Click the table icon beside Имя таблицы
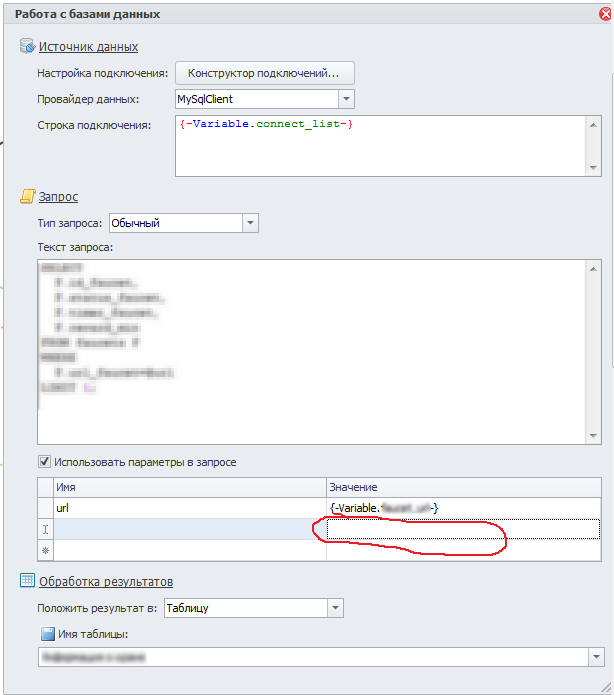The image size is (614, 695). pos(47,633)
